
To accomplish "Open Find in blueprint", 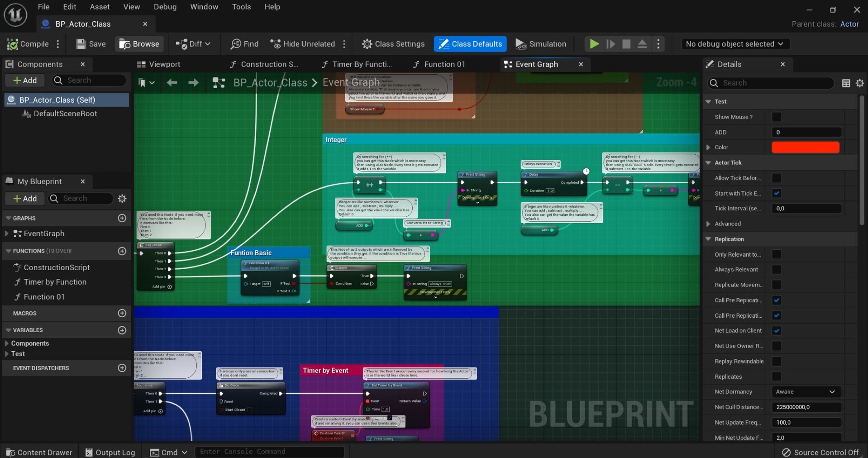I will click(244, 44).
